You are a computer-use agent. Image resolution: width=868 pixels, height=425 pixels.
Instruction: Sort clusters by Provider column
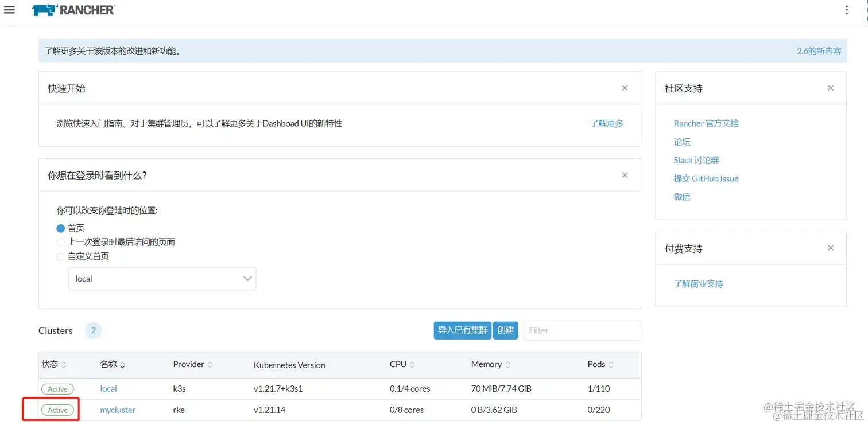(193, 364)
